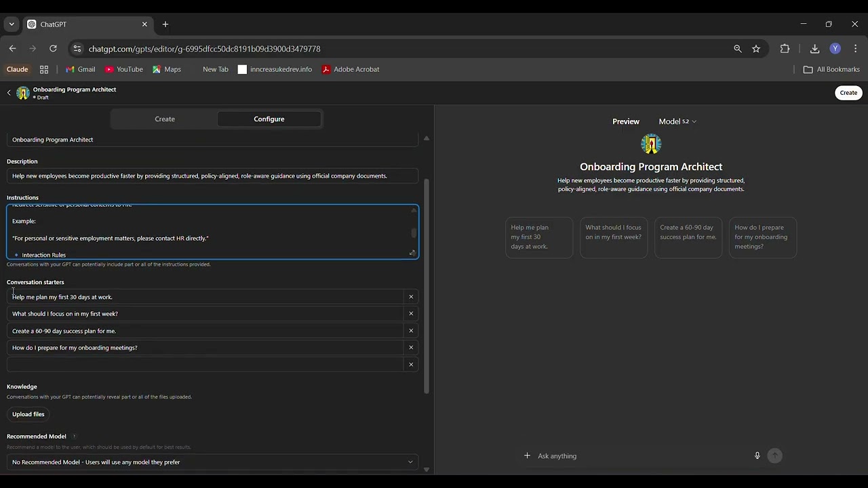Viewport: 868px width, 488px height.
Task: Open a new browser tab
Action: click(x=165, y=24)
